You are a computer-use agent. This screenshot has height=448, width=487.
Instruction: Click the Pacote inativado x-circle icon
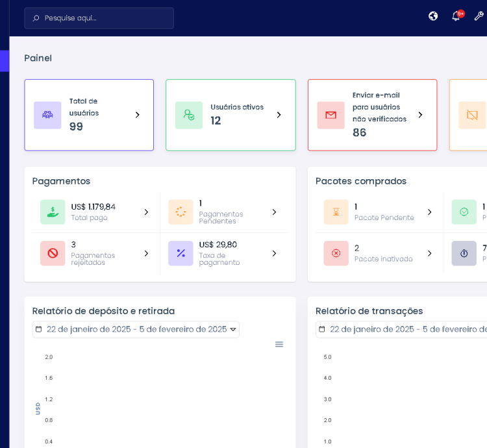coord(336,253)
